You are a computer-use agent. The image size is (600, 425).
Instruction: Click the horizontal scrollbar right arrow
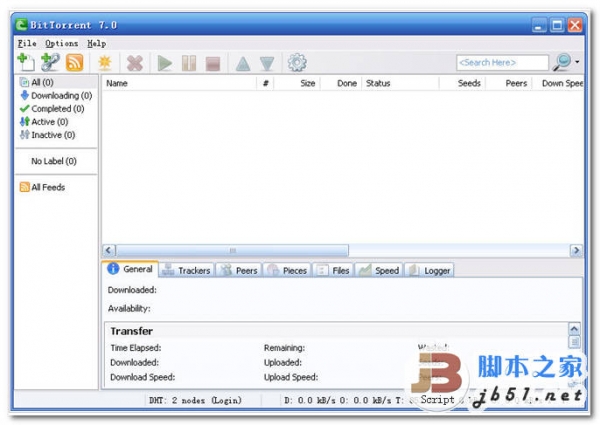tap(576, 250)
